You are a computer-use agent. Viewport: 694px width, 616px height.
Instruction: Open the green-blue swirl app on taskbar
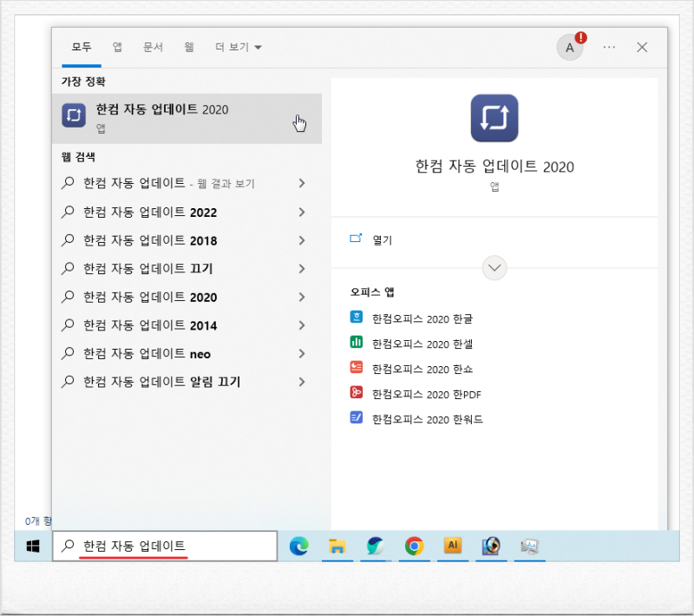click(376, 546)
